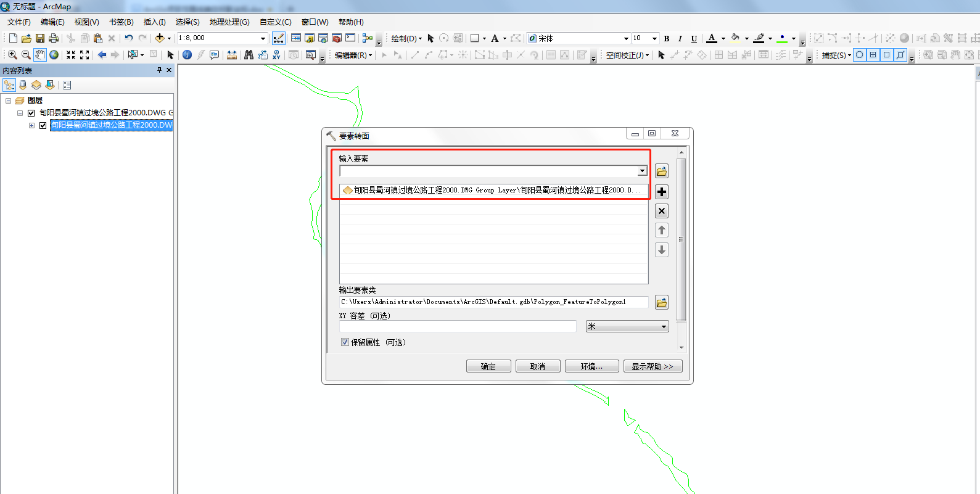Open the 自定义(C) menu
The width and height of the screenshot is (980, 494).
(275, 22)
